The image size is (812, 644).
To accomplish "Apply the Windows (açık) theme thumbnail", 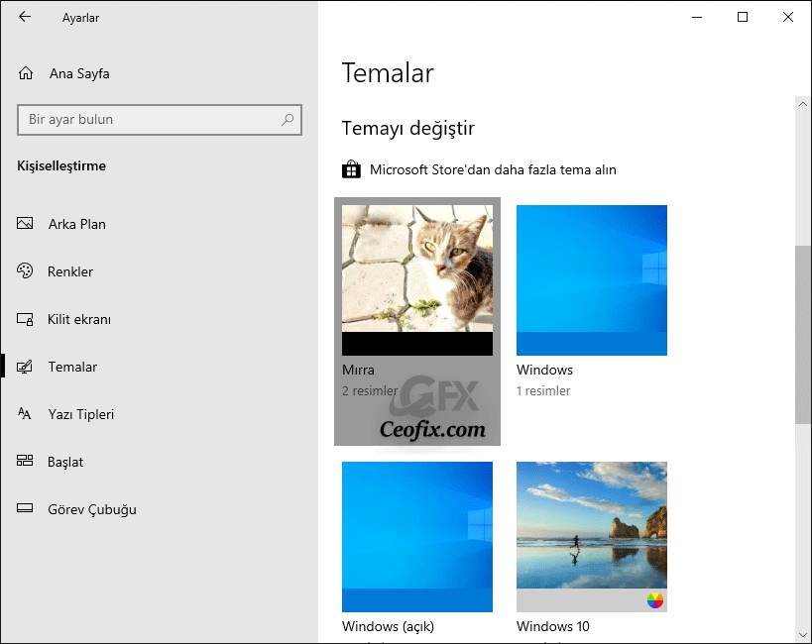I will pyautogui.click(x=417, y=537).
